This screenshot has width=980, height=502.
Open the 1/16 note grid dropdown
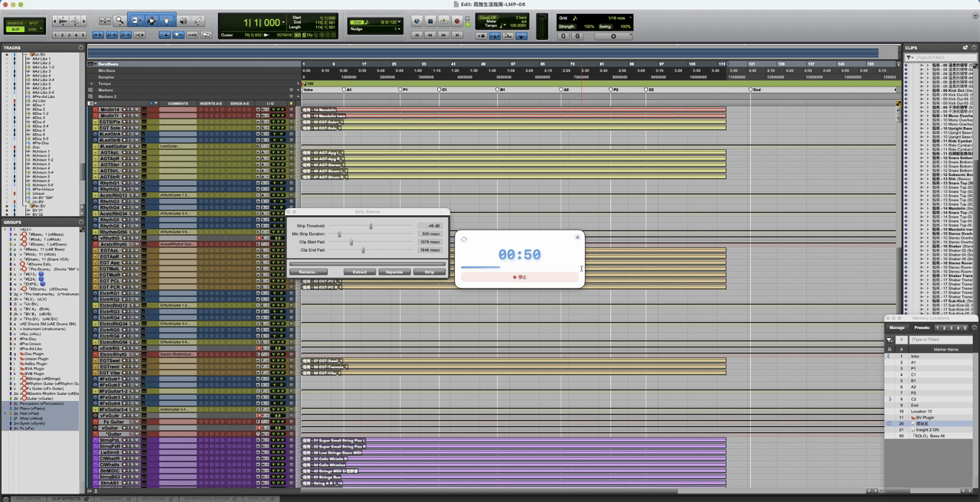(x=631, y=18)
